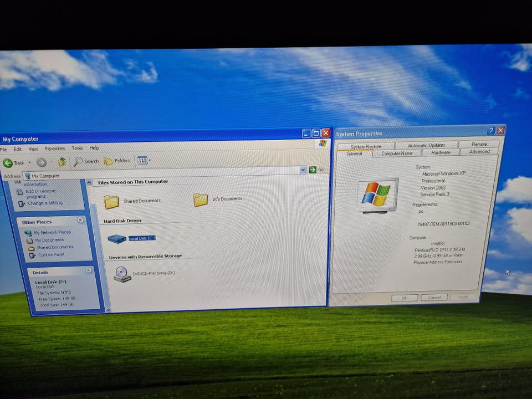Click the My Network Places icon
Screen dimensions: 532x399
pyautogui.click(x=28, y=233)
